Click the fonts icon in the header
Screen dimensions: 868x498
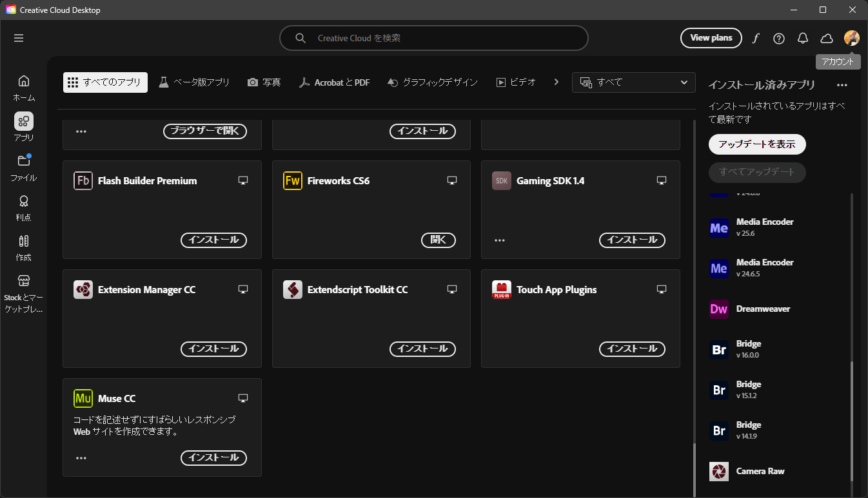pos(756,38)
